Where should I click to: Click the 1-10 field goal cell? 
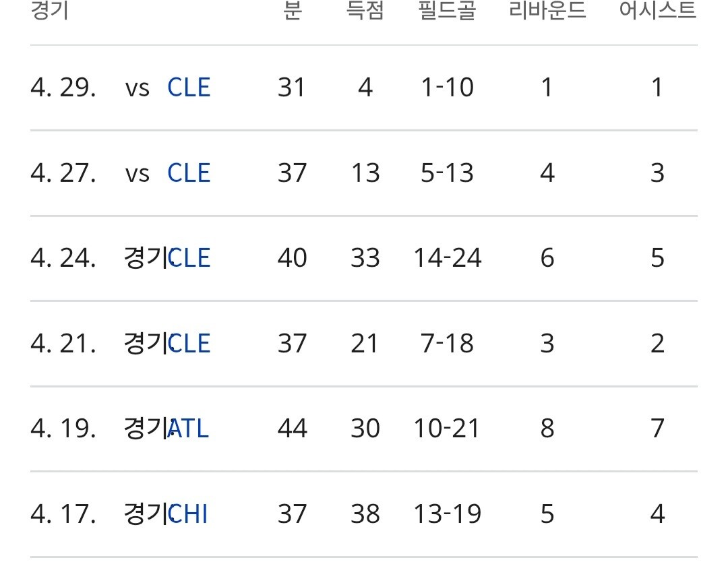(448, 88)
